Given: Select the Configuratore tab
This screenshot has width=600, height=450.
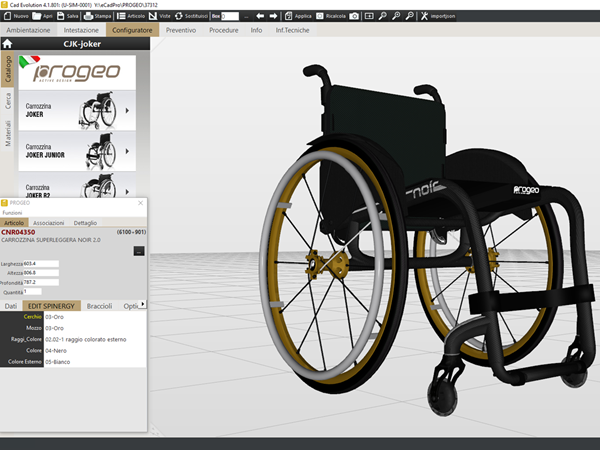Looking at the screenshot, I should (132, 30).
